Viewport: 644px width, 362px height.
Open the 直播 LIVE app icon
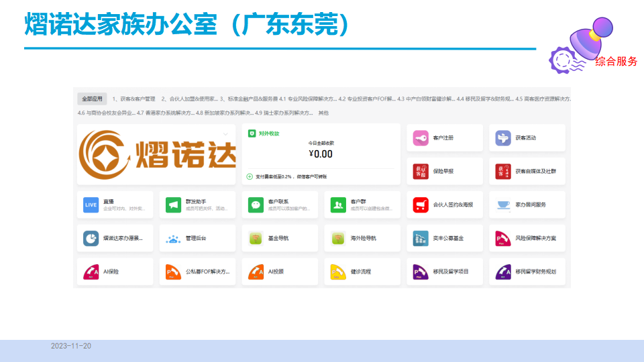pos(91,205)
